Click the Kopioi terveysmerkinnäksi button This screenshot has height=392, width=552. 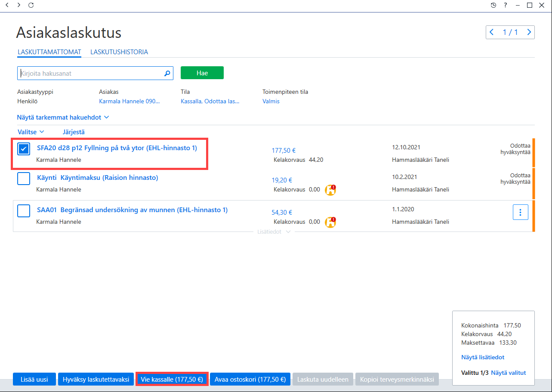397,380
